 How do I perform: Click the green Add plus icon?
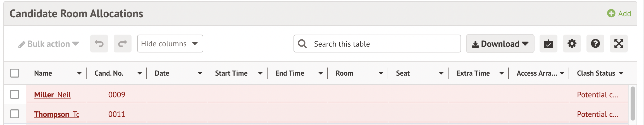coord(611,13)
